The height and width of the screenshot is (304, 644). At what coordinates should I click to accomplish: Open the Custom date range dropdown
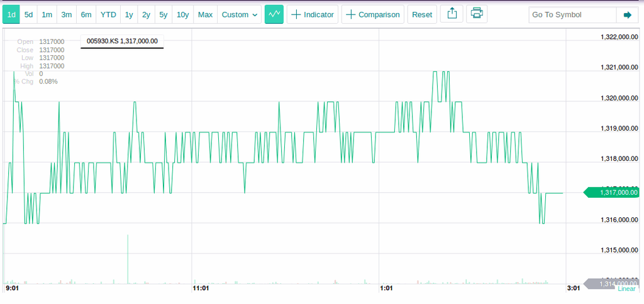pyautogui.click(x=241, y=14)
